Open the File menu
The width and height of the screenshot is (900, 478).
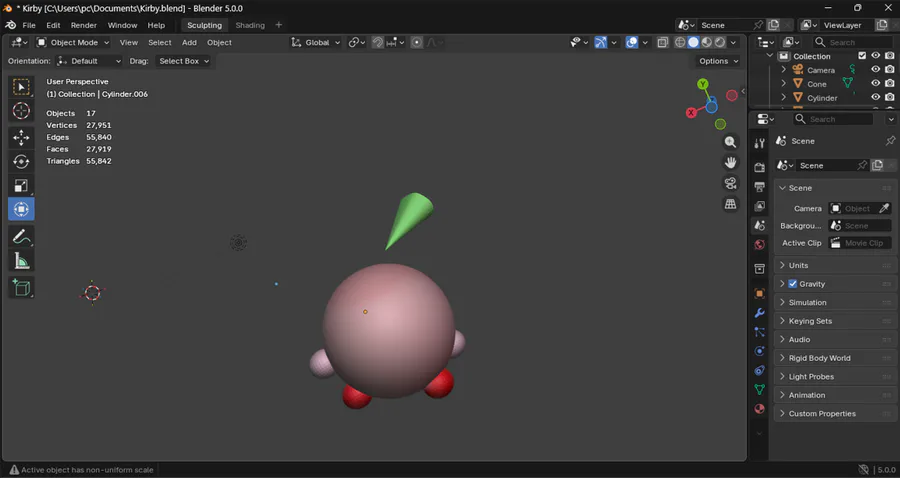[29, 25]
